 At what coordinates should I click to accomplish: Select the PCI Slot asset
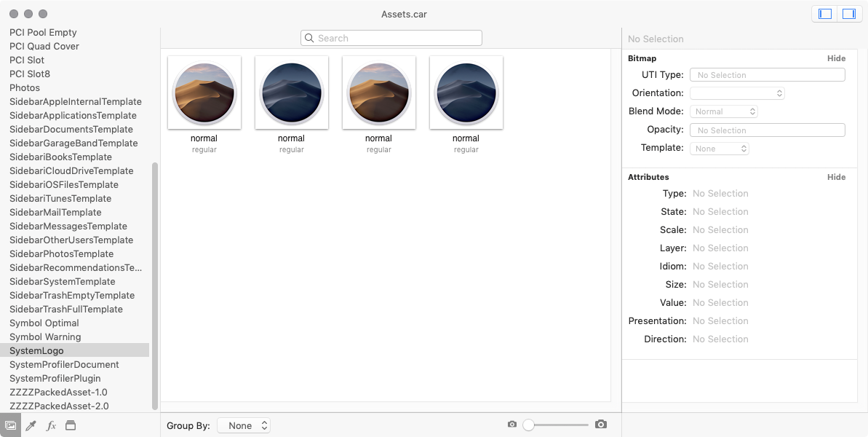27,60
